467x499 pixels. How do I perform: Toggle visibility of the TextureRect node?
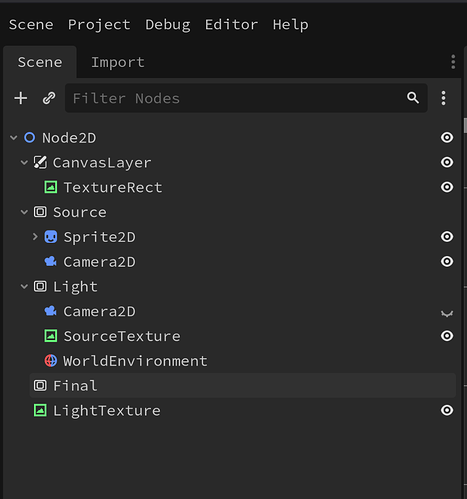click(447, 187)
